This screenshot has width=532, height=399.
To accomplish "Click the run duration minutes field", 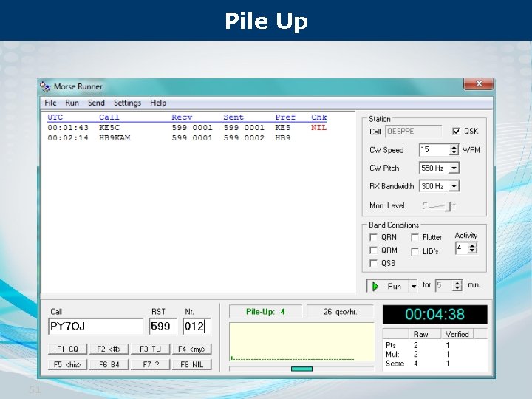I will (x=444, y=285).
